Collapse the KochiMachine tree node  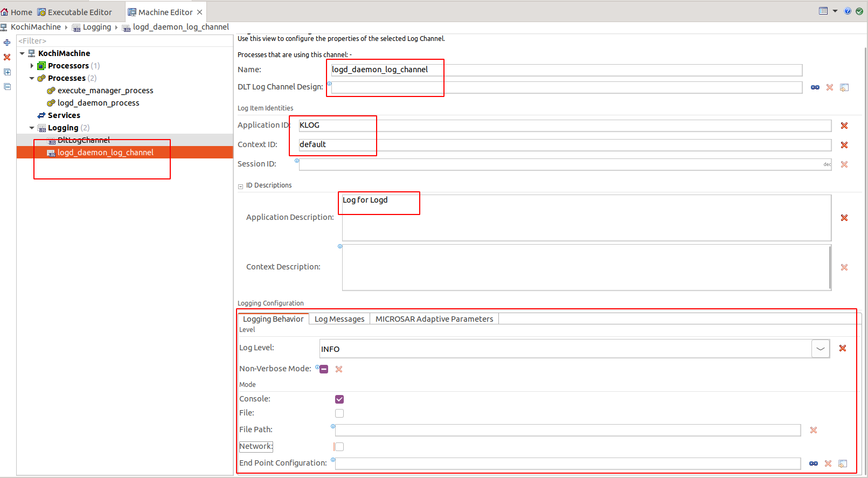pos(22,53)
